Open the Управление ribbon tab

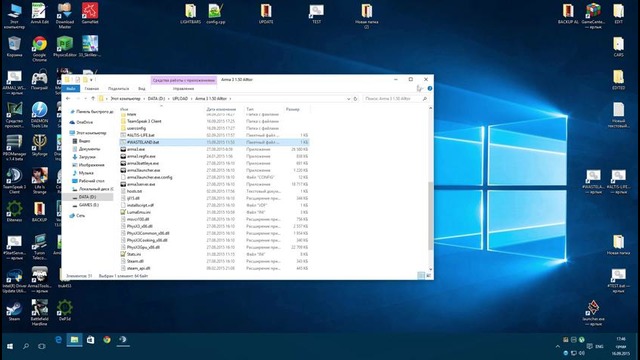point(183,89)
